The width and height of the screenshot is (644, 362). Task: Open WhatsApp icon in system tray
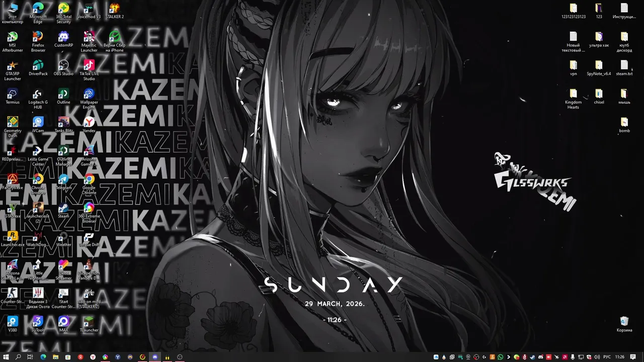[500, 357]
